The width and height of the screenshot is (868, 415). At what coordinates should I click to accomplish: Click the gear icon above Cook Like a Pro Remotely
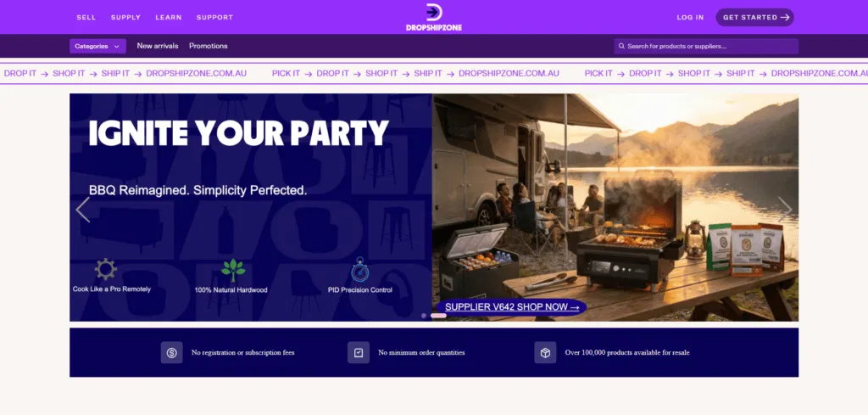coord(106,270)
